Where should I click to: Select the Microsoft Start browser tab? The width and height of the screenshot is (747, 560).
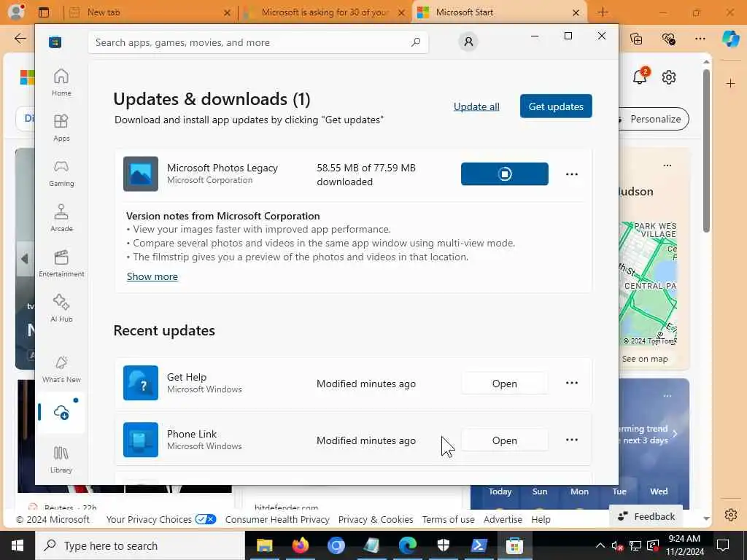[499, 12]
